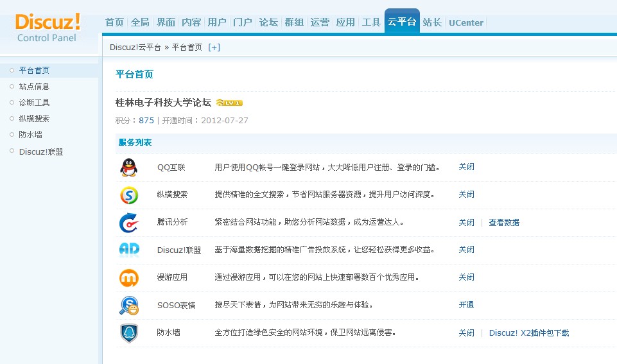Open the 站长 top menu

pos(432,22)
